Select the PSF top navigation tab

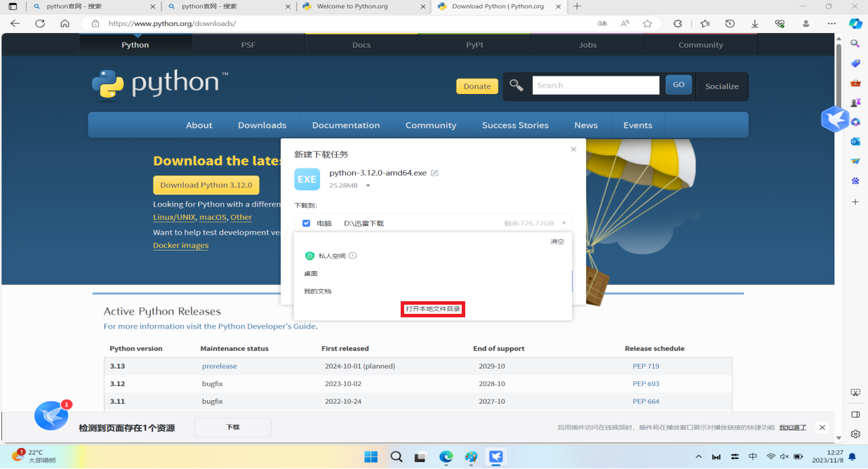pos(248,45)
